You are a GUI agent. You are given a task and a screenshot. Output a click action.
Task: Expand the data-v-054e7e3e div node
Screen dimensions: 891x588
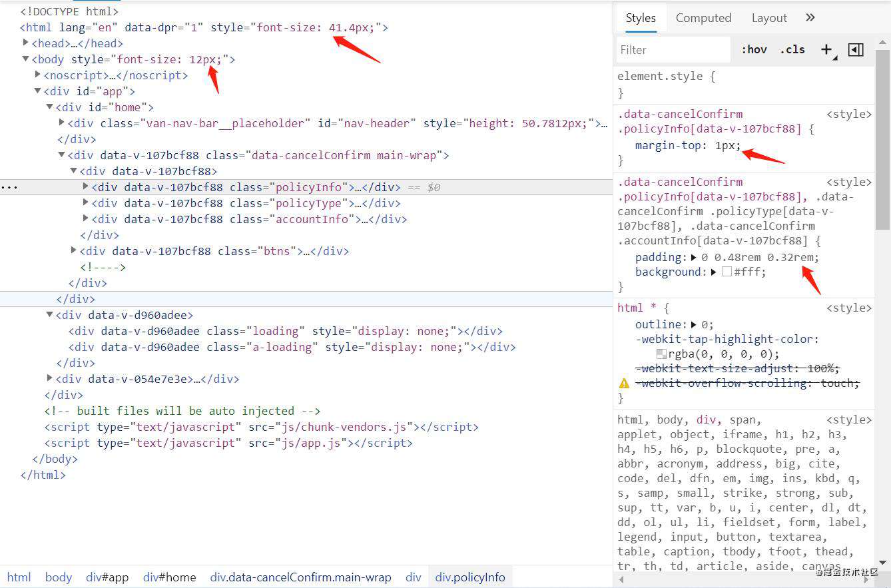(50, 378)
